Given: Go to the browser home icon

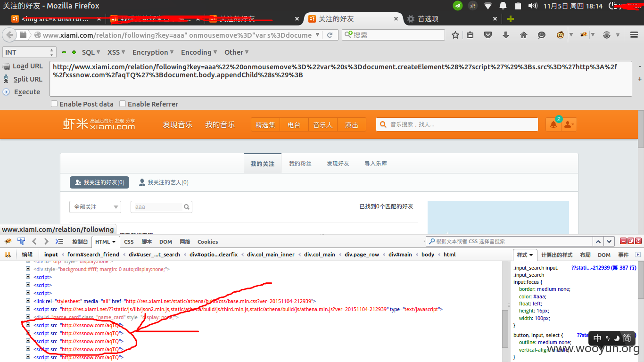Looking at the screenshot, I should 524,35.
